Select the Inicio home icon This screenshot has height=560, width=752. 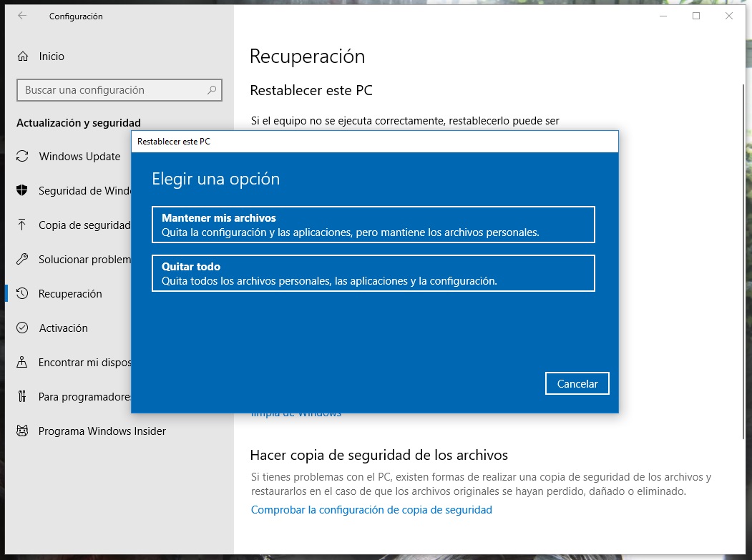point(23,56)
